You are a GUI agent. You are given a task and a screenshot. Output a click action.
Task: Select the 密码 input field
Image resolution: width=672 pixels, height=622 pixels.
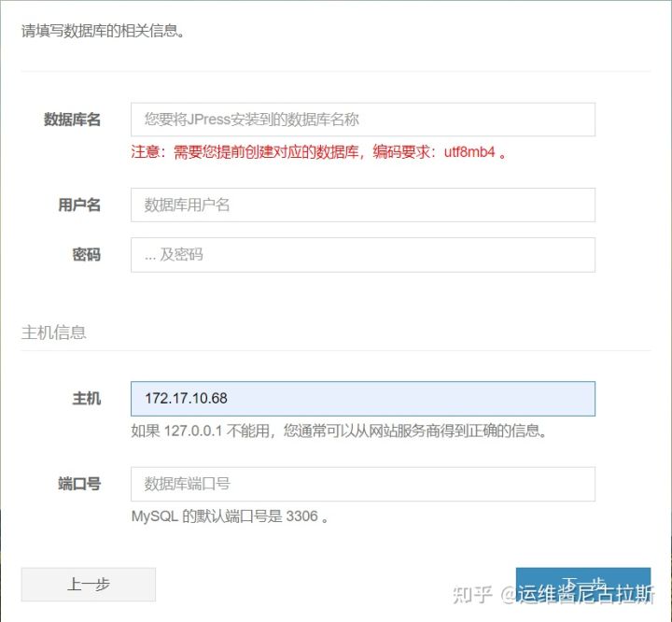[362, 254]
